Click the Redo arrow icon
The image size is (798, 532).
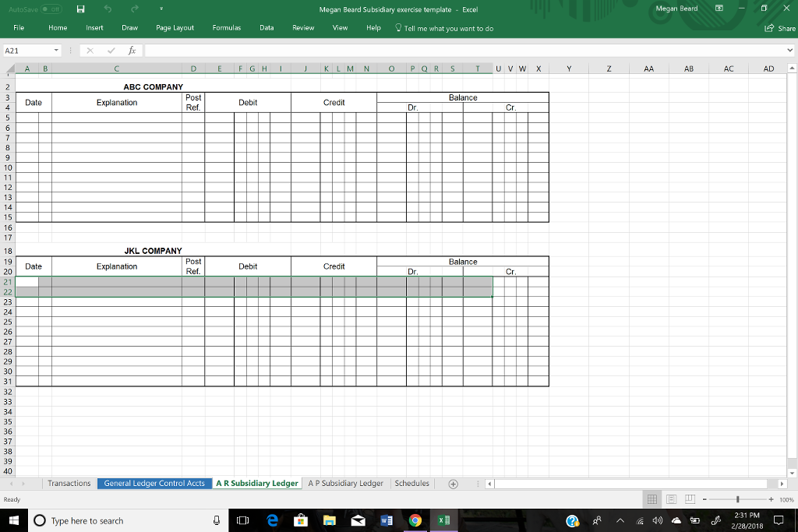(134, 9)
